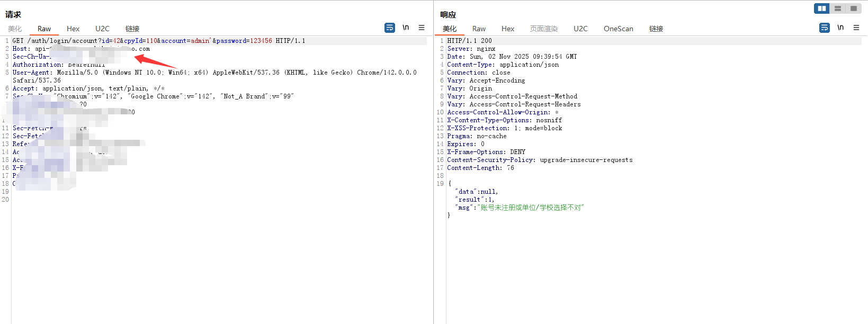Image resolution: width=868 pixels, height=324 pixels.
Task: Click the Access-Control-Allow-Origin header
Action: coord(503,112)
